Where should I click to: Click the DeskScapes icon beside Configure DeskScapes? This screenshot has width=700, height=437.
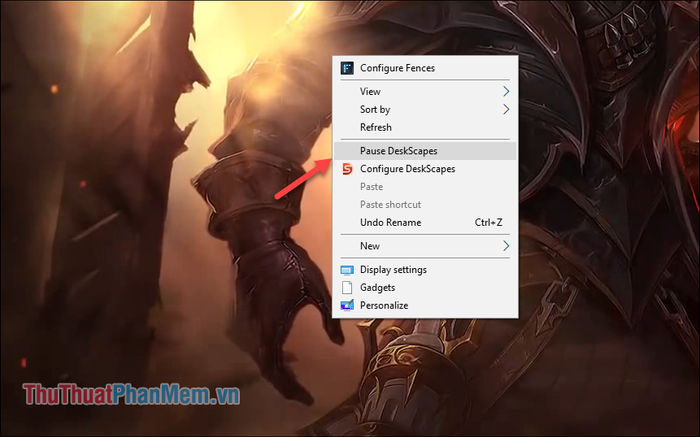pyautogui.click(x=347, y=169)
